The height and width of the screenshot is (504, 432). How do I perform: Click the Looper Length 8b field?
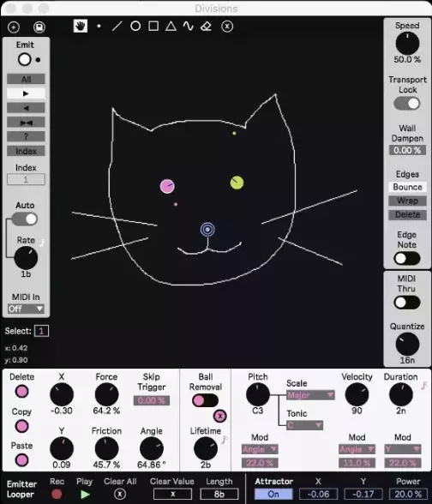click(219, 494)
